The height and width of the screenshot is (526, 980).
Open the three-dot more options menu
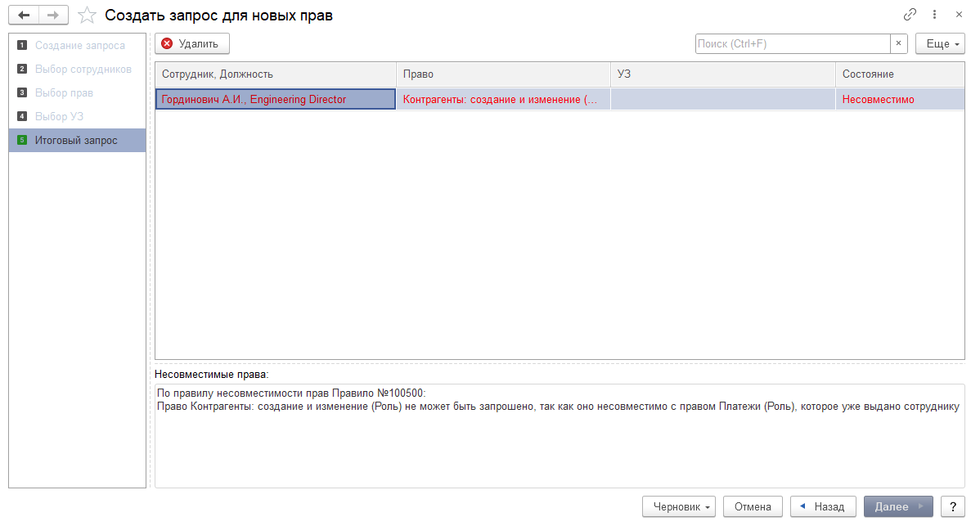coord(934,15)
